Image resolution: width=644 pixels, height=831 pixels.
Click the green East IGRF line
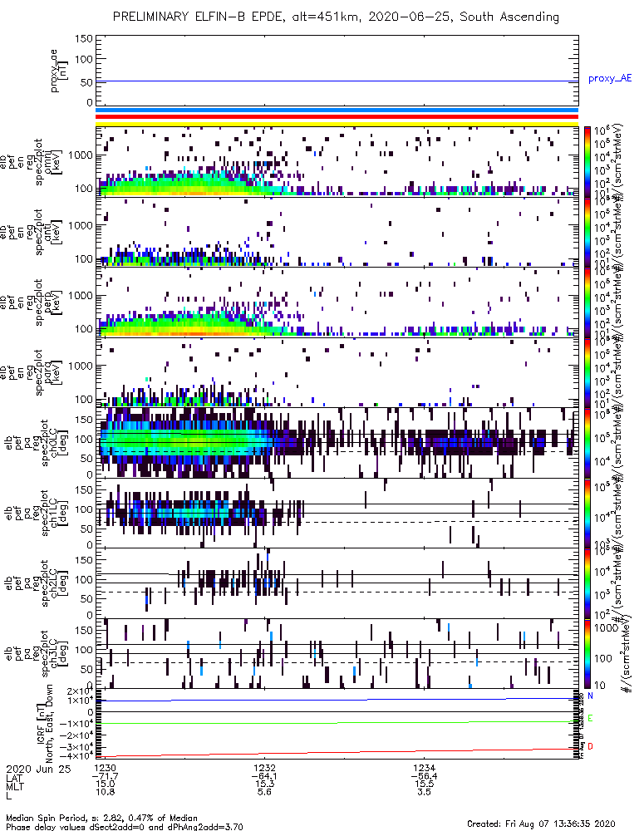[x=337, y=722]
